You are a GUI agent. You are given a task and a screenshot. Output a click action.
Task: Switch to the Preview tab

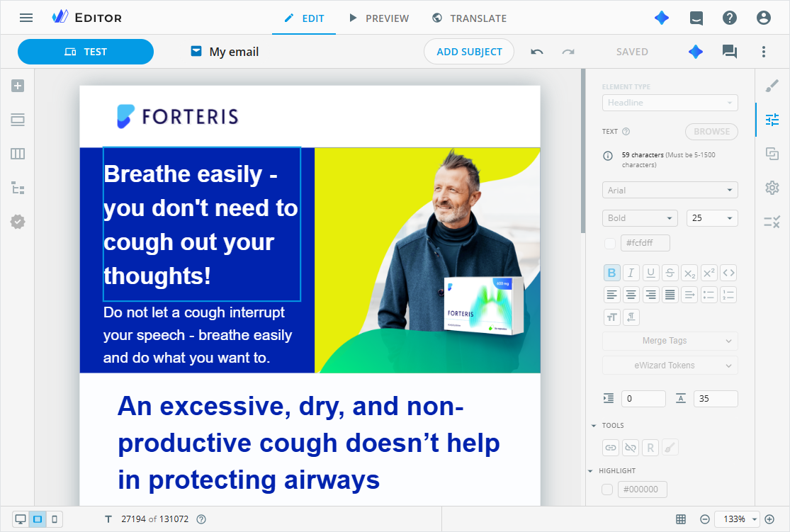point(379,18)
